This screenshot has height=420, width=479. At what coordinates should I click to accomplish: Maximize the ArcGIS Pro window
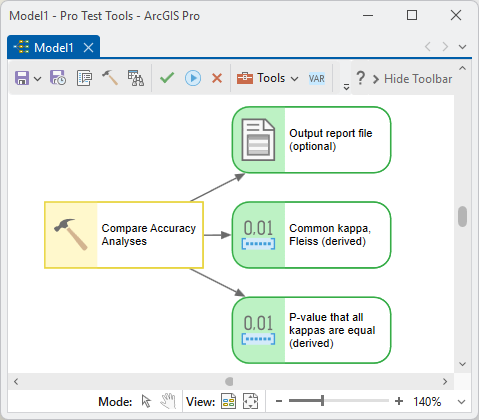coord(412,15)
